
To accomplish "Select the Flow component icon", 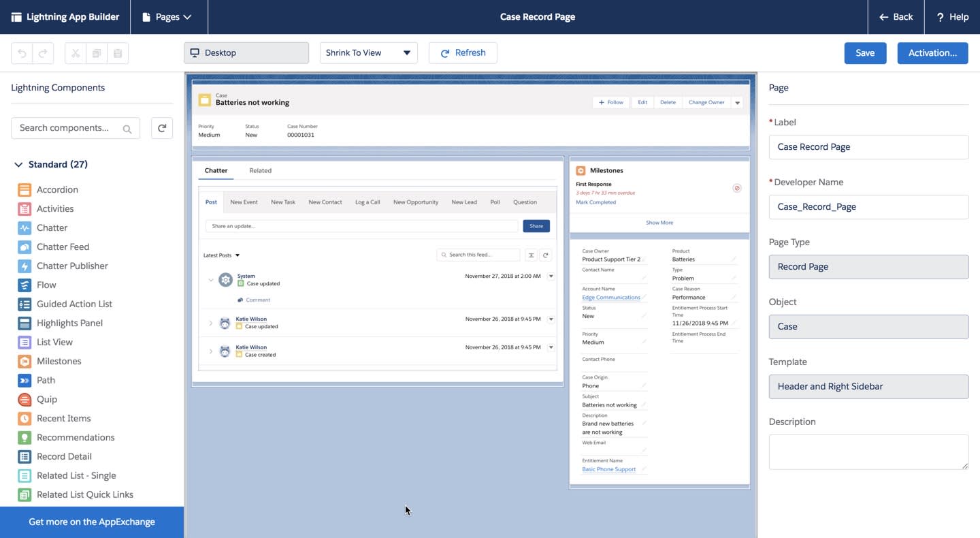I will point(24,285).
